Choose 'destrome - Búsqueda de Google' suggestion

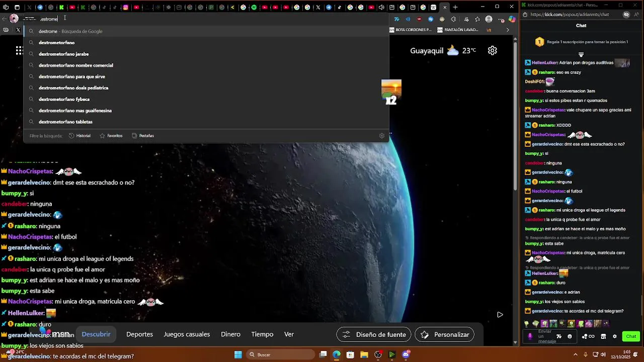[x=206, y=31]
